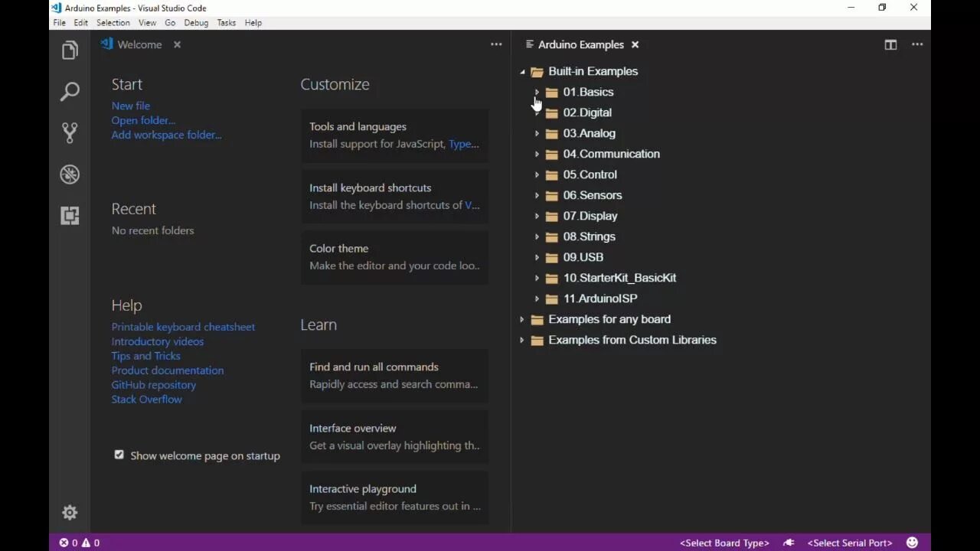Image resolution: width=980 pixels, height=551 pixels.
Task: Click Find and run all commands card
Action: tap(394, 376)
